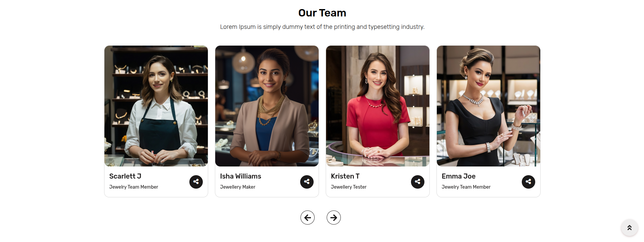Advance carousel with next arrow
The width and height of the screenshot is (644, 242).
pos(334,217)
